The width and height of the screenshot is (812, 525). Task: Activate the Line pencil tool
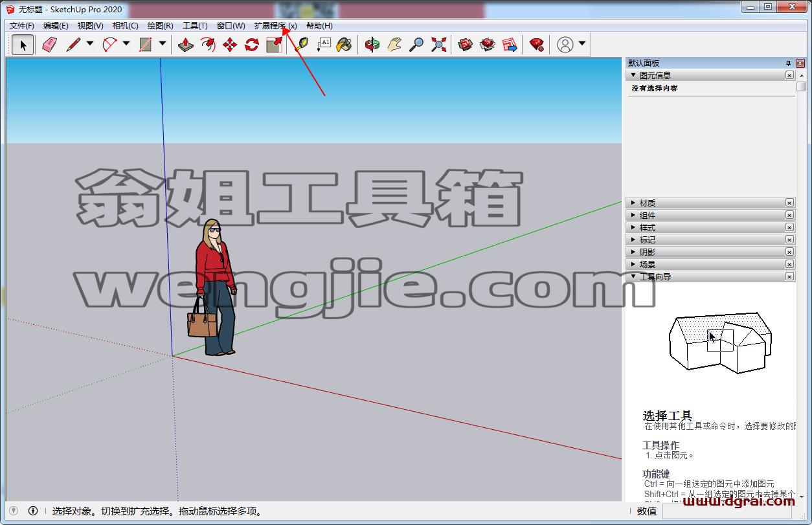(x=73, y=45)
